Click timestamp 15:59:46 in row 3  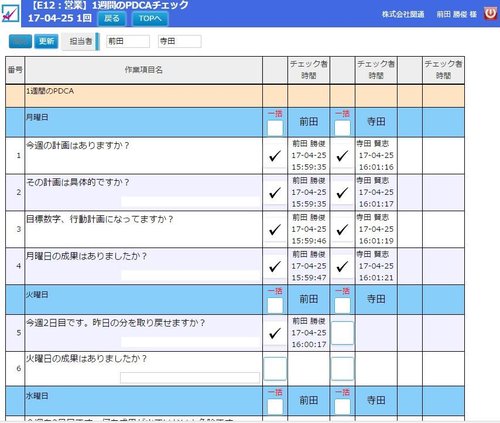coord(309,241)
